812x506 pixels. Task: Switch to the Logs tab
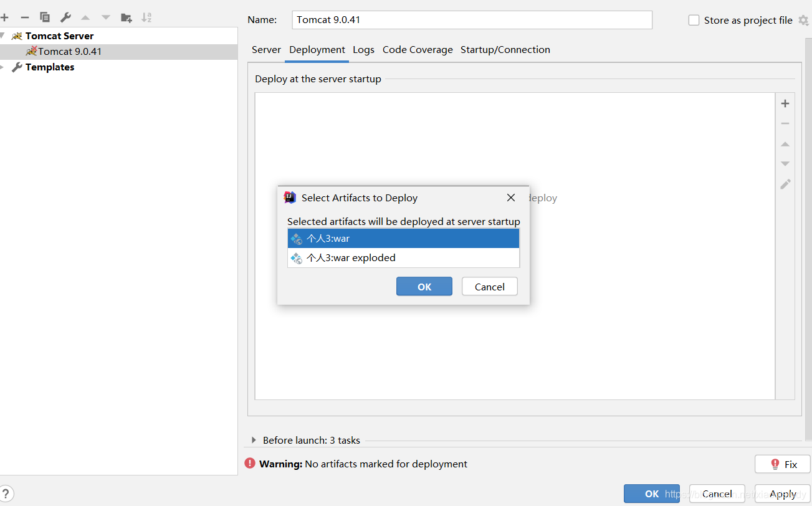click(363, 50)
